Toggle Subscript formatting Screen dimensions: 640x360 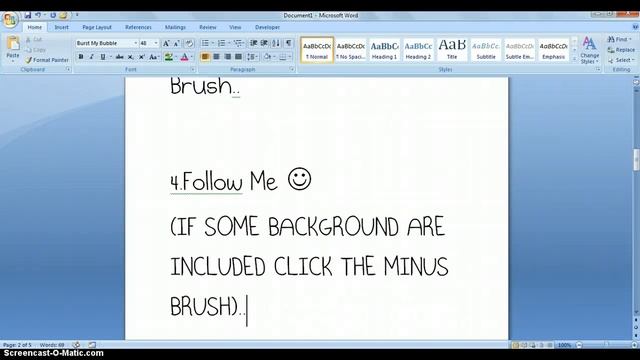(131, 57)
